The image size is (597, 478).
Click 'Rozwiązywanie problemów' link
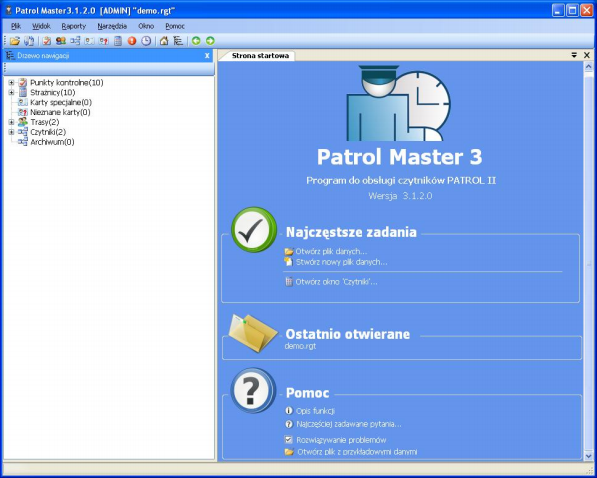[x=341, y=440]
